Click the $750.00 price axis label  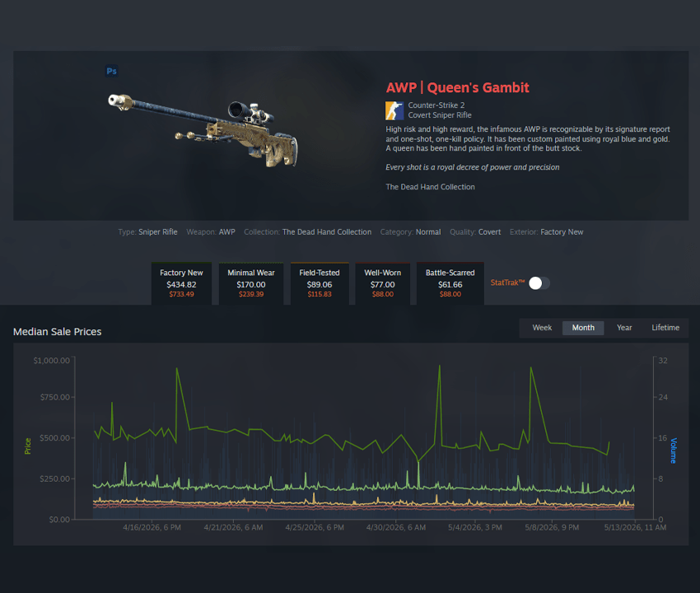point(54,397)
